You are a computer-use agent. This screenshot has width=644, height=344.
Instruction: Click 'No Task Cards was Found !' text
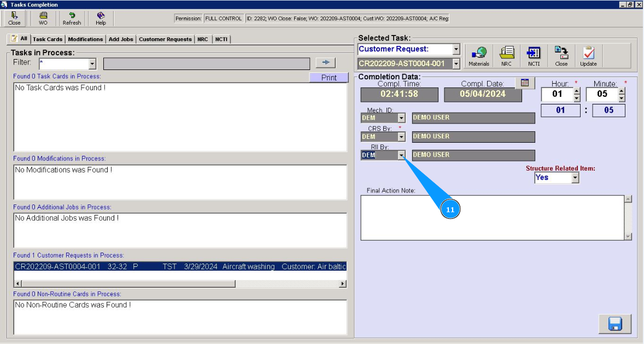pyautogui.click(x=60, y=88)
